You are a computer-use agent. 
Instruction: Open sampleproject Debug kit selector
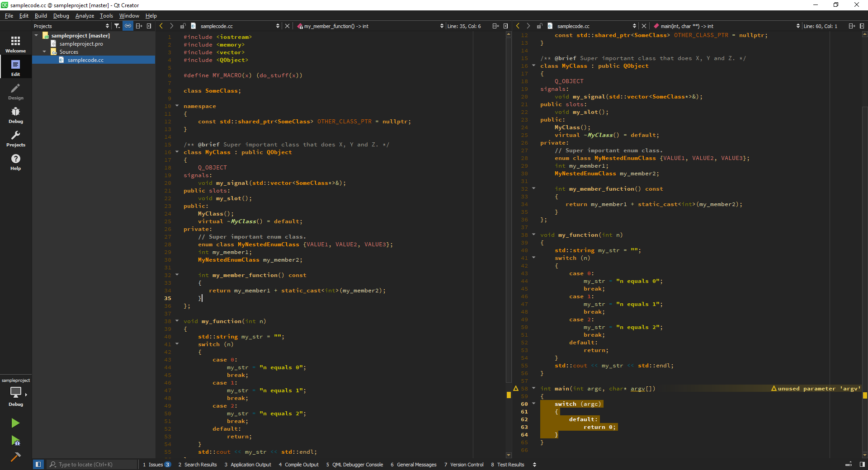click(x=16, y=393)
